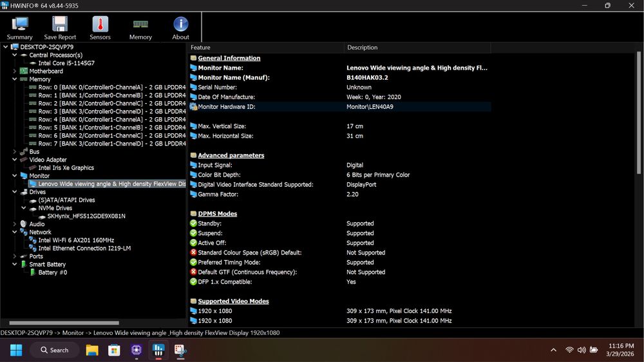Expand the Ports tree node
This screenshot has width=644, height=362.
[x=15, y=256]
